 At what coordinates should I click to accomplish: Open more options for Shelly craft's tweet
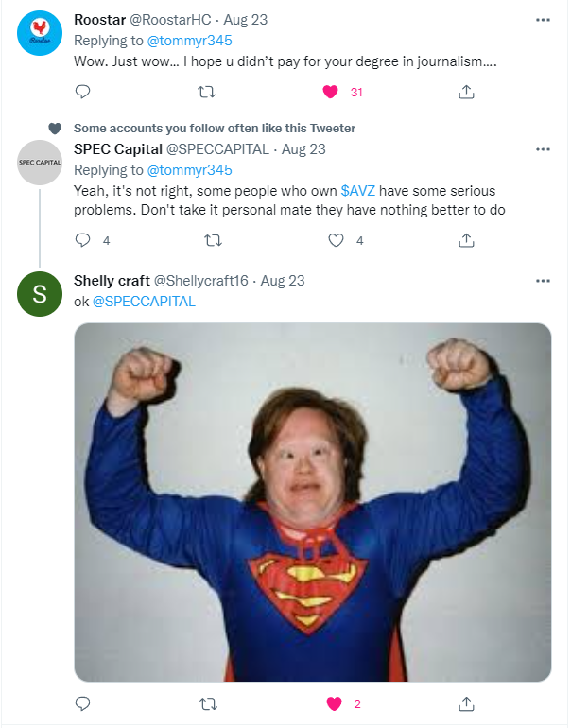[543, 281]
